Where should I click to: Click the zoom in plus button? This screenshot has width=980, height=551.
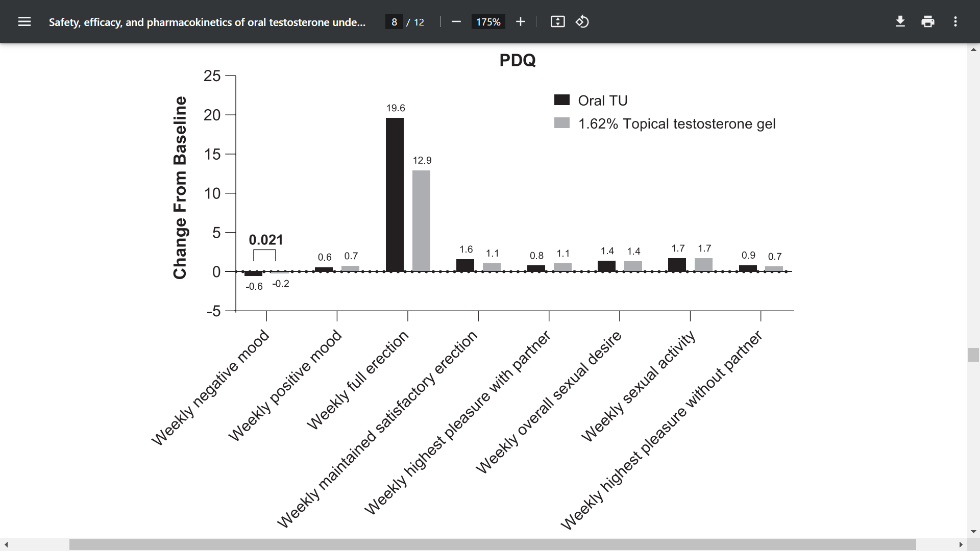pyautogui.click(x=520, y=21)
